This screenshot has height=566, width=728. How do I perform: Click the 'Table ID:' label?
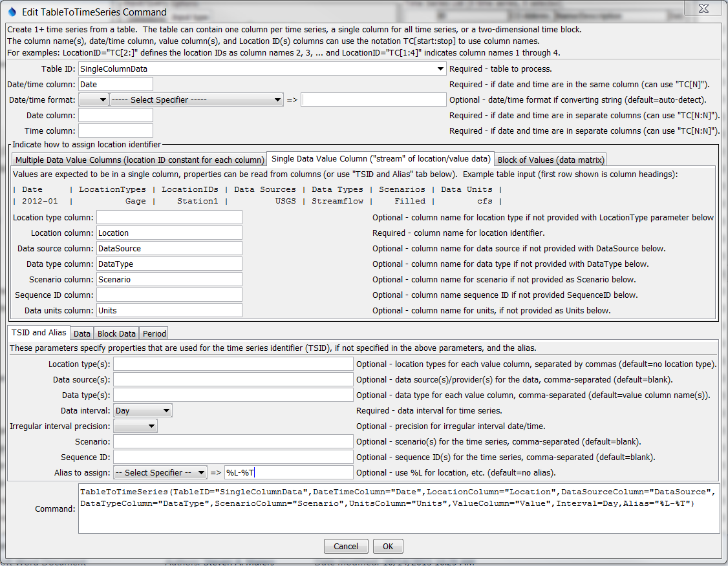58,68
